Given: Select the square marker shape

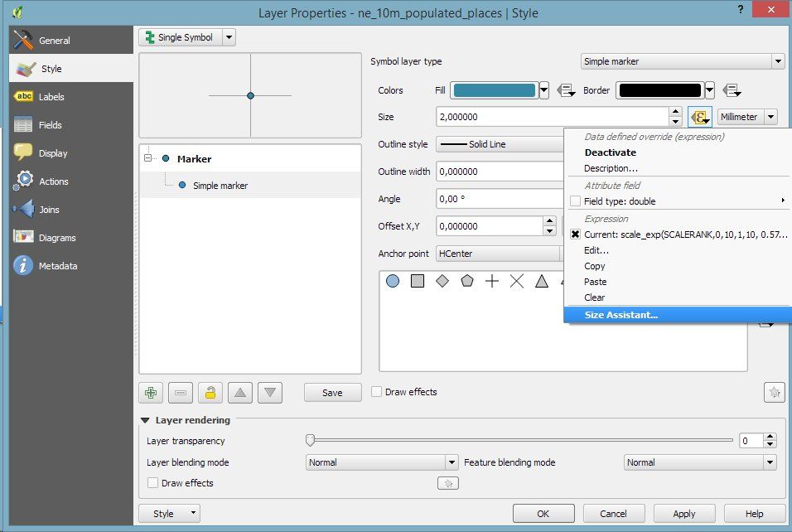Looking at the screenshot, I should click(418, 281).
